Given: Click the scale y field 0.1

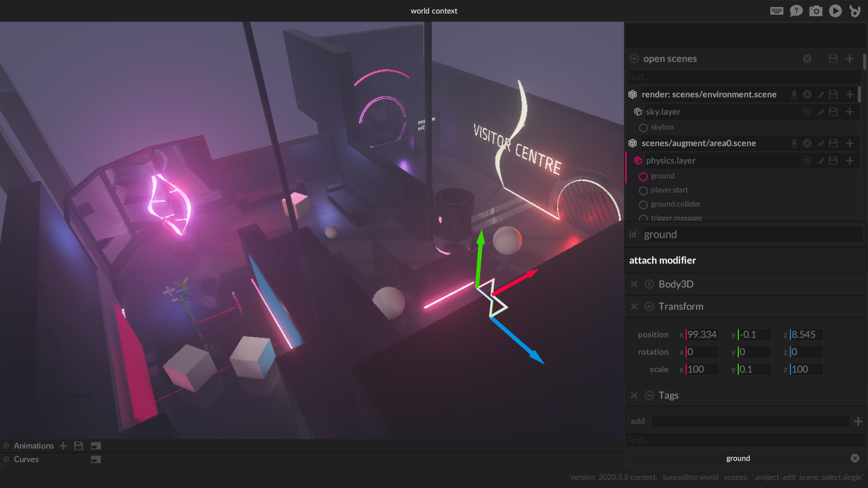Looking at the screenshot, I should tap(754, 369).
